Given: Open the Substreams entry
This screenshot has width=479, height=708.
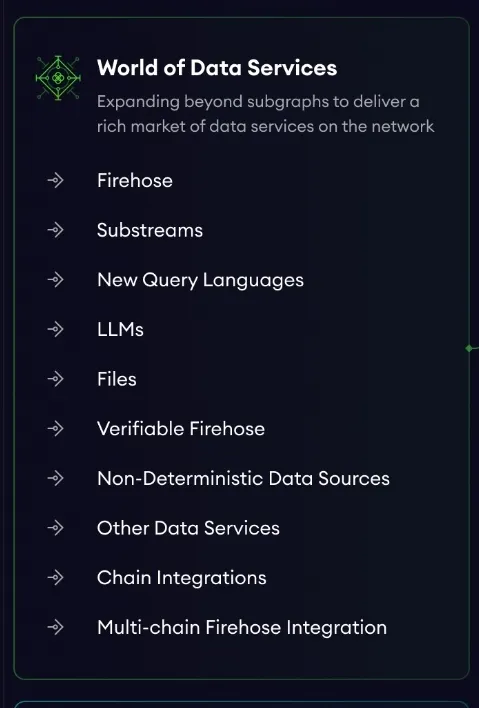Looking at the screenshot, I should coord(150,230).
